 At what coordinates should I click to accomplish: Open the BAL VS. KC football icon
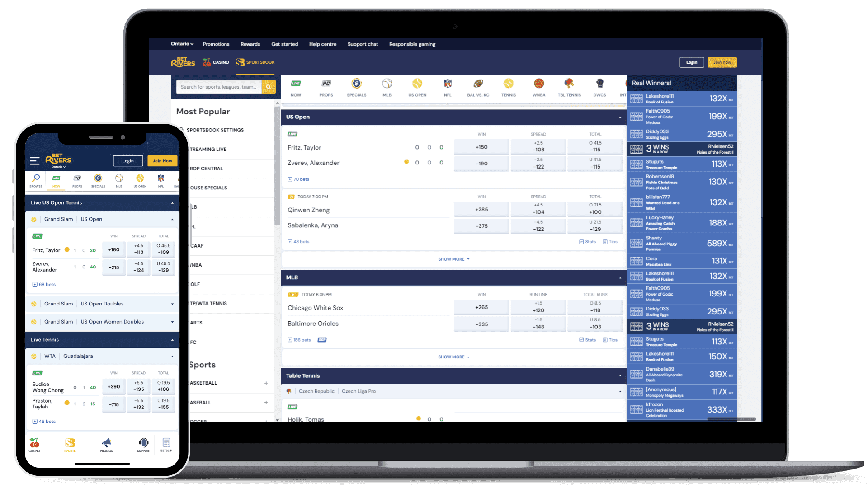(478, 87)
